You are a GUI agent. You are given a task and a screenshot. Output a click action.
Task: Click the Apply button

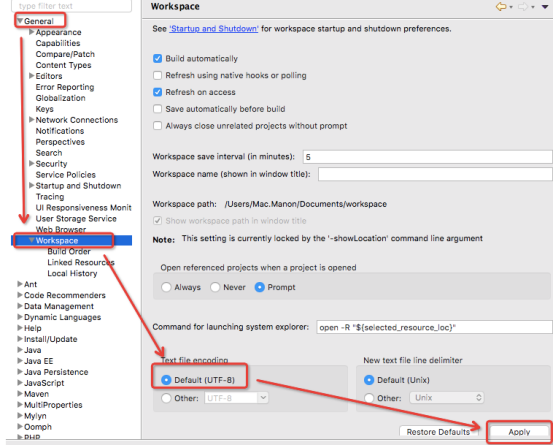tap(519, 432)
